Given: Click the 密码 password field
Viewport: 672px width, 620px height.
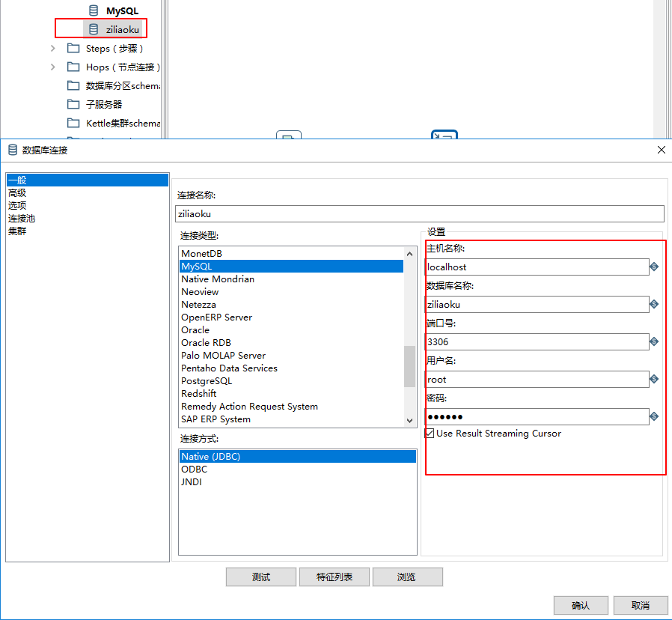Looking at the screenshot, I should click(537, 417).
